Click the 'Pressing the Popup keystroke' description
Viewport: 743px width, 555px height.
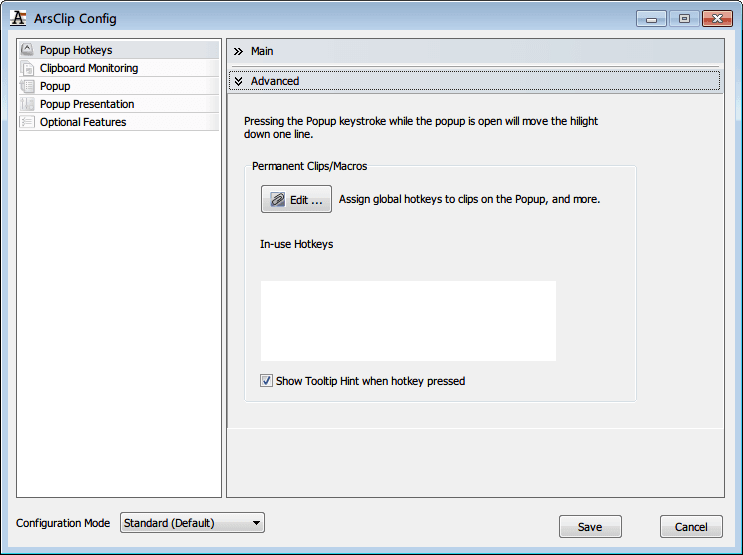421,127
